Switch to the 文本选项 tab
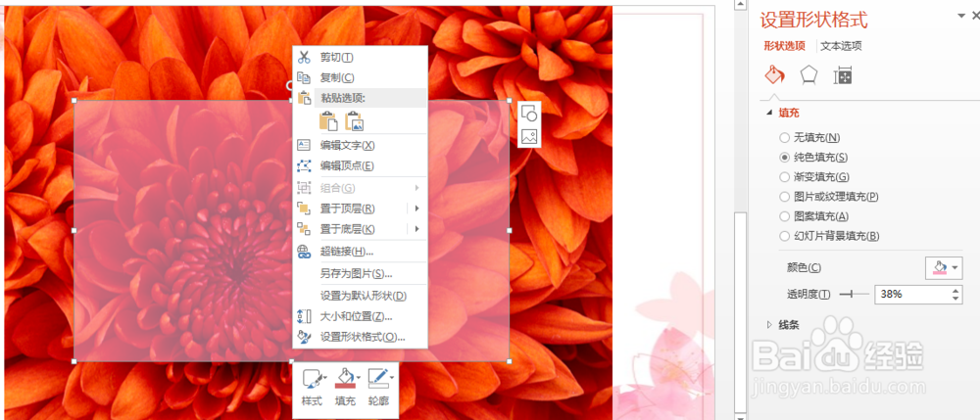980x420 pixels. [841, 46]
